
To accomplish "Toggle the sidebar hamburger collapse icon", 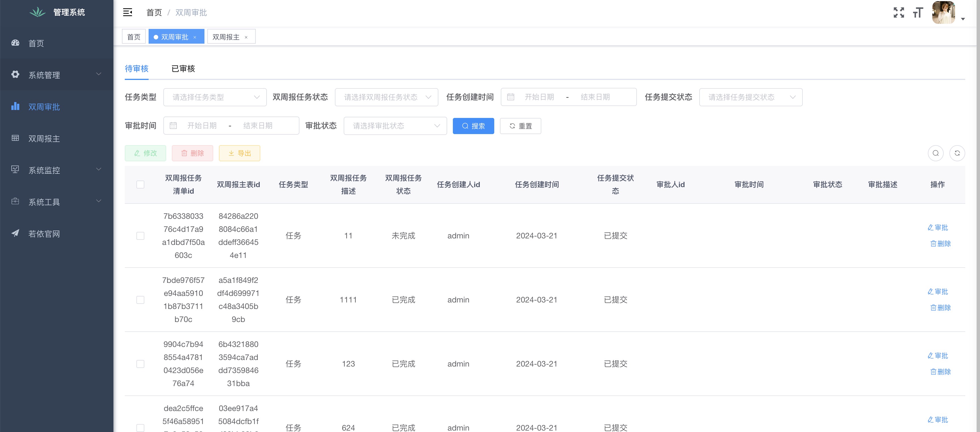I will pos(127,12).
